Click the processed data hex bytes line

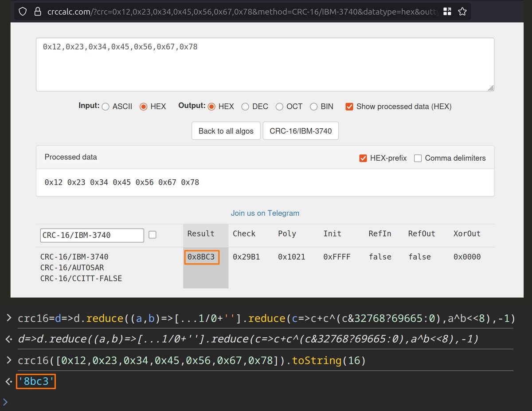pos(122,182)
